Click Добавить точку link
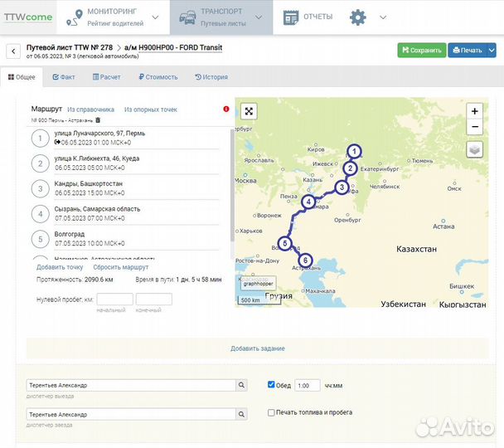Viewport: 504px width, 448px height. coord(60,267)
